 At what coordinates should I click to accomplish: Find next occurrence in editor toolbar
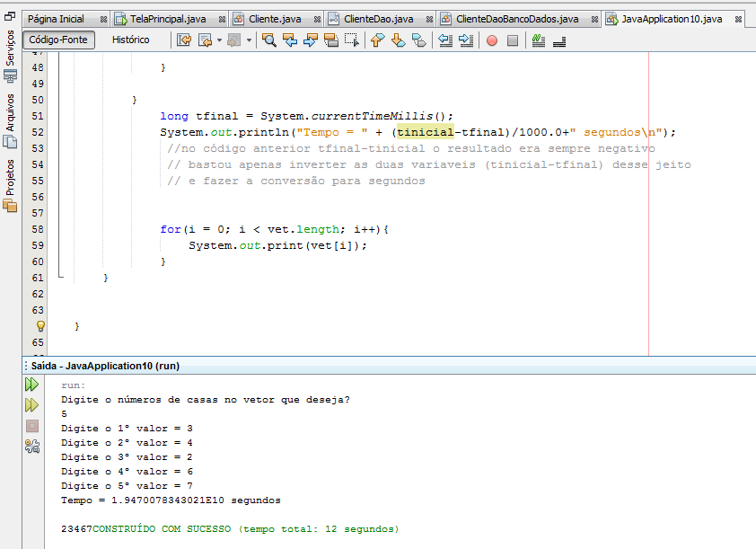tap(311, 40)
